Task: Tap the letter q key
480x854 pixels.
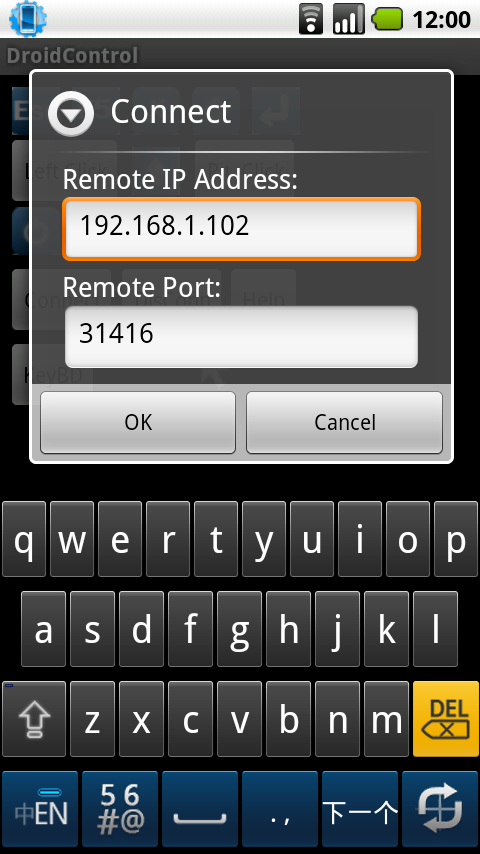Action: tap(24, 539)
